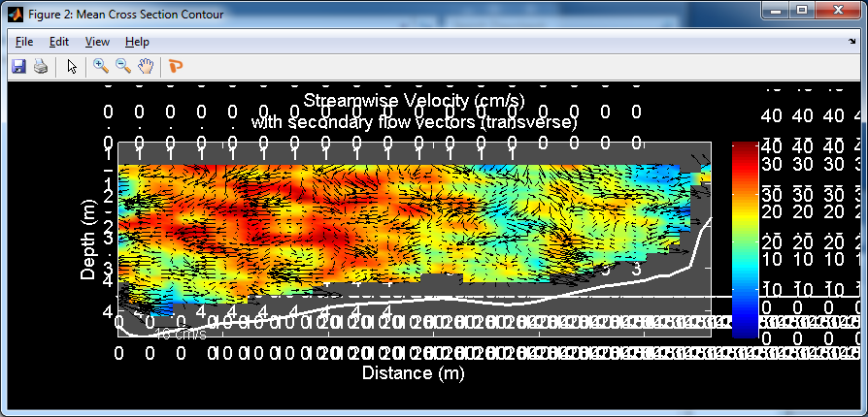Click the Depth (m) axis label

[88, 241]
